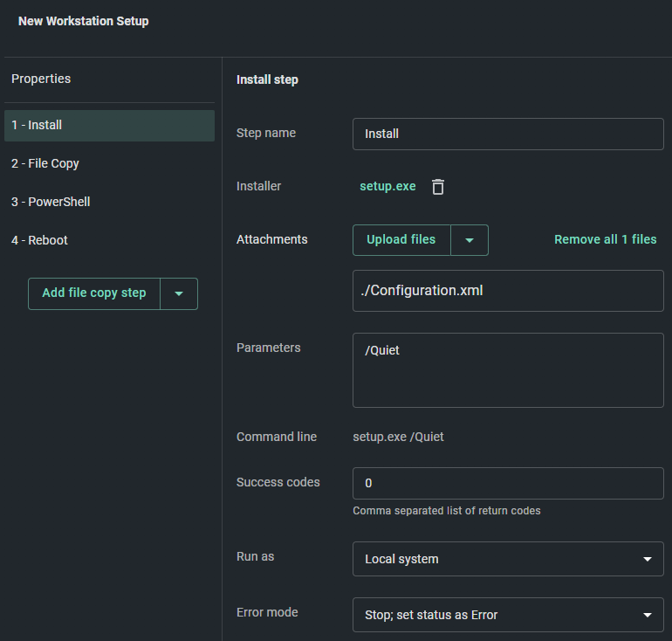Focus the Step name input field
The image size is (672, 641).
pyautogui.click(x=508, y=134)
